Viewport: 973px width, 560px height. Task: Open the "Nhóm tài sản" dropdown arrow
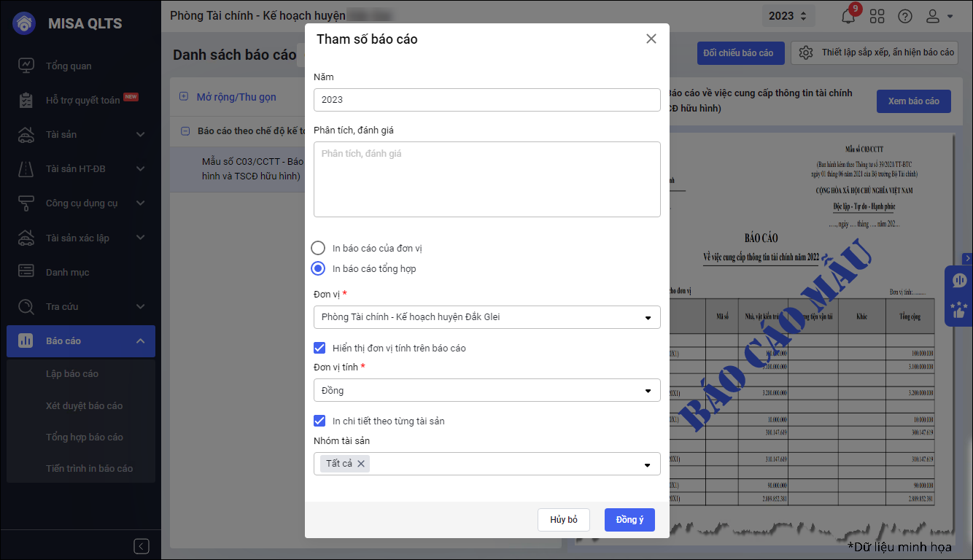click(x=648, y=464)
